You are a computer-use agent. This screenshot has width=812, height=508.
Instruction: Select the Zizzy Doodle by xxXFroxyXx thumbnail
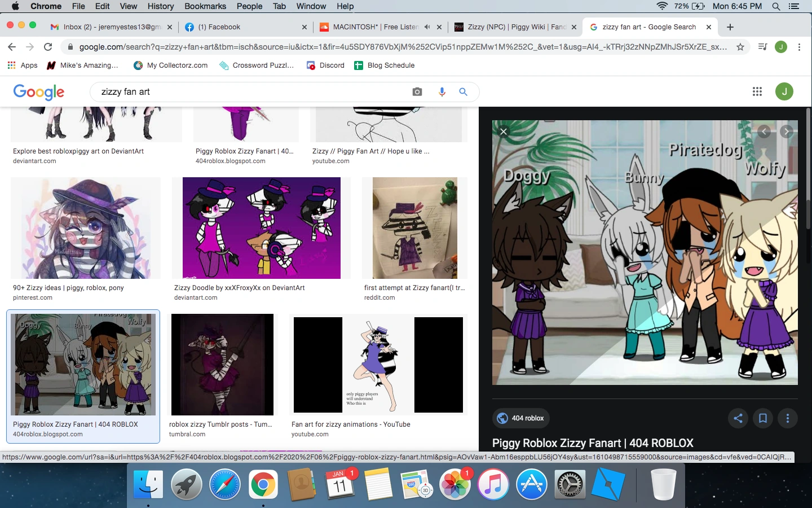pyautogui.click(x=261, y=228)
